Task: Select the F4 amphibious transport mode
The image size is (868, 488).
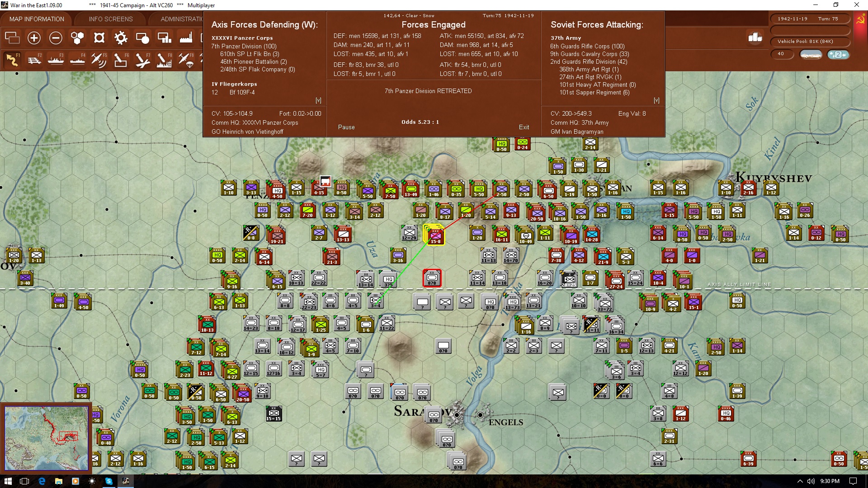Action: pos(77,60)
